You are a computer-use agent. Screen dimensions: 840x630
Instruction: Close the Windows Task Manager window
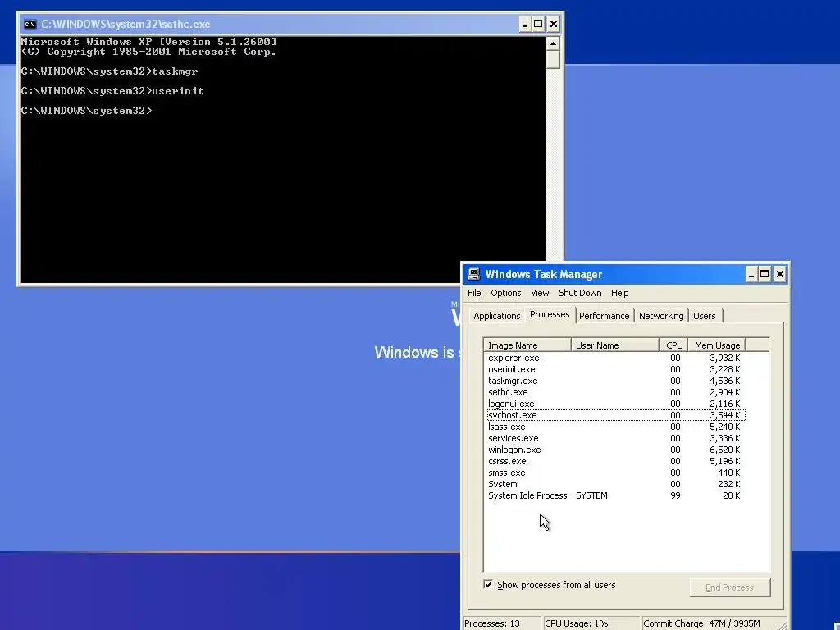[x=780, y=274]
